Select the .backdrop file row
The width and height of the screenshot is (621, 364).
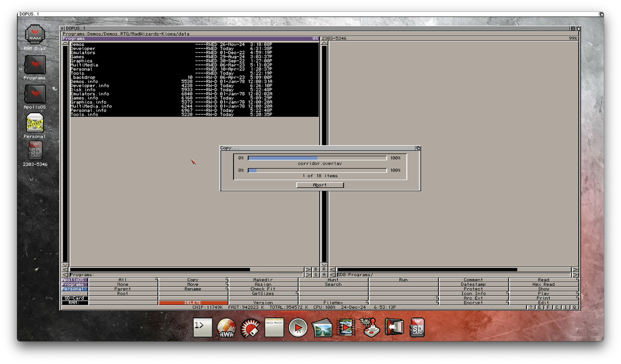(x=195, y=77)
